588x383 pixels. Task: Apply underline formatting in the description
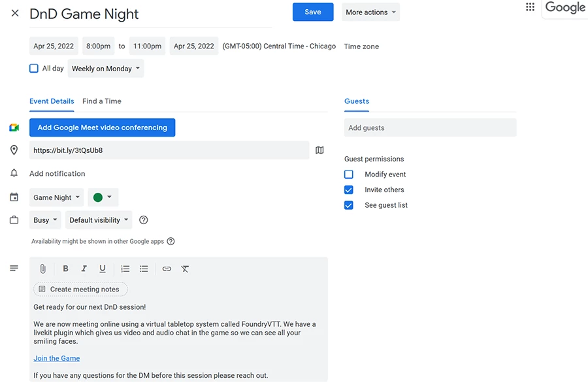point(103,269)
